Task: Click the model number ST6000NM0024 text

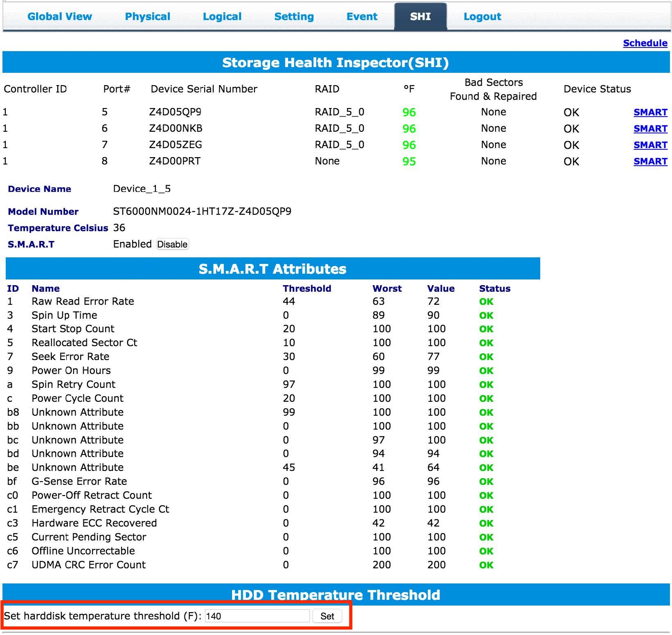Action: tap(202, 212)
